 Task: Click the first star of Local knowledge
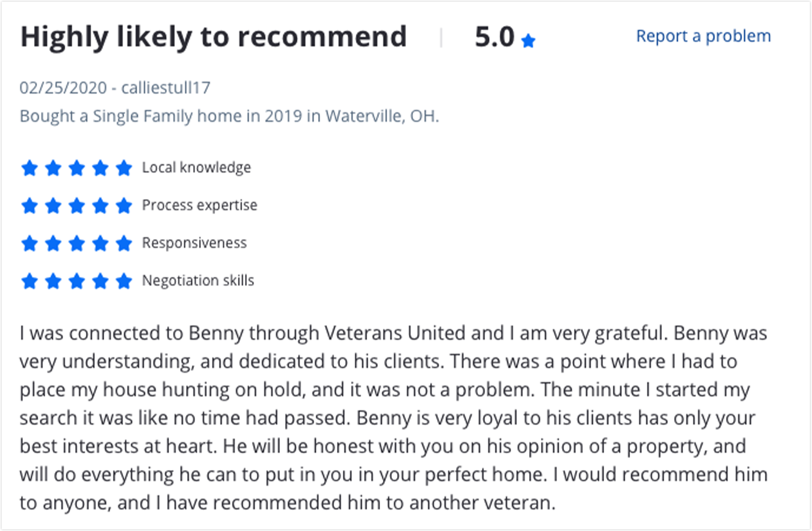(30, 168)
